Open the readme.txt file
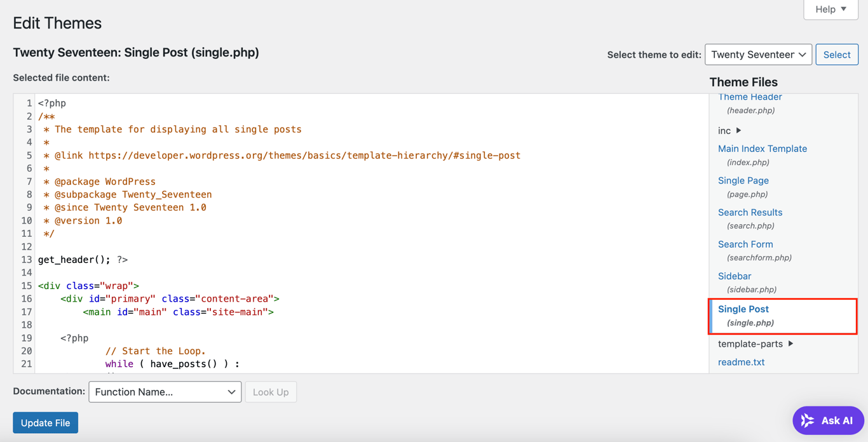This screenshot has width=868, height=442. tap(741, 362)
